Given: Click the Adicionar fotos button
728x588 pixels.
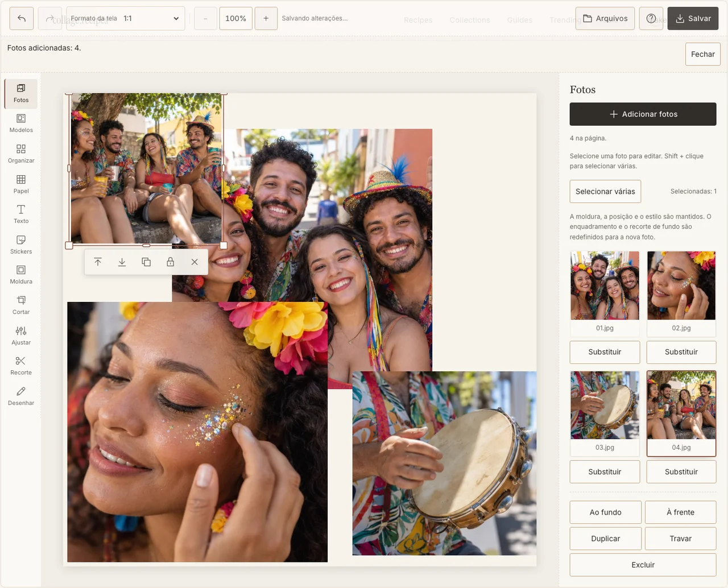Looking at the screenshot, I should pos(643,114).
